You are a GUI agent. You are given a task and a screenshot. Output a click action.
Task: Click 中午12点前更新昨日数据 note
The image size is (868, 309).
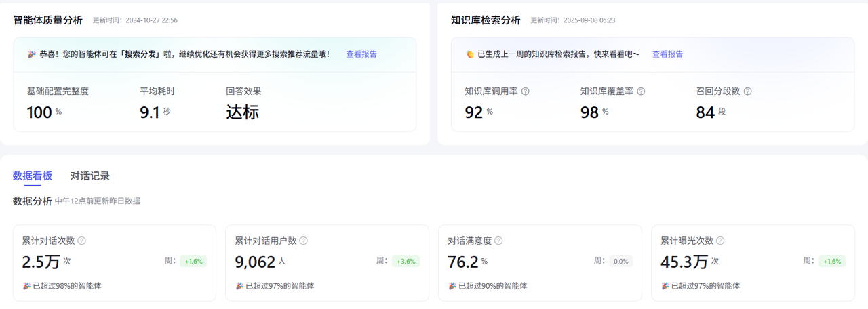point(98,201)
